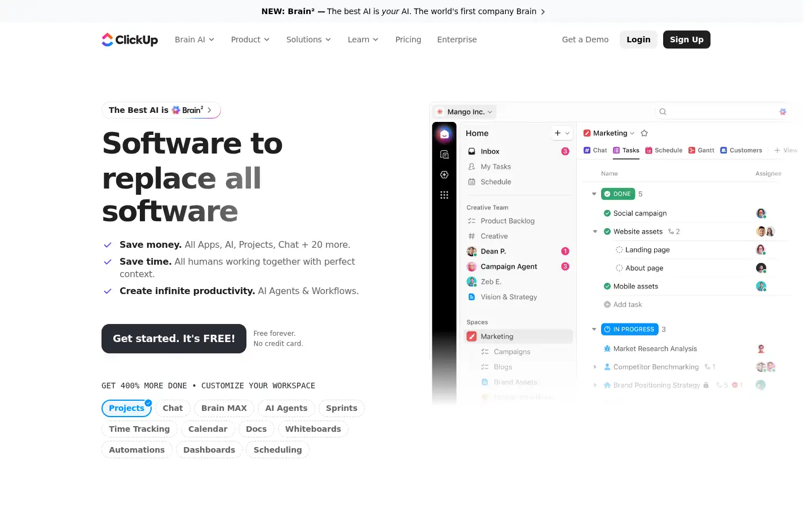Click the plus dropdown next to Home
Viewport: 812px width, 508px height.
(562, 133)
